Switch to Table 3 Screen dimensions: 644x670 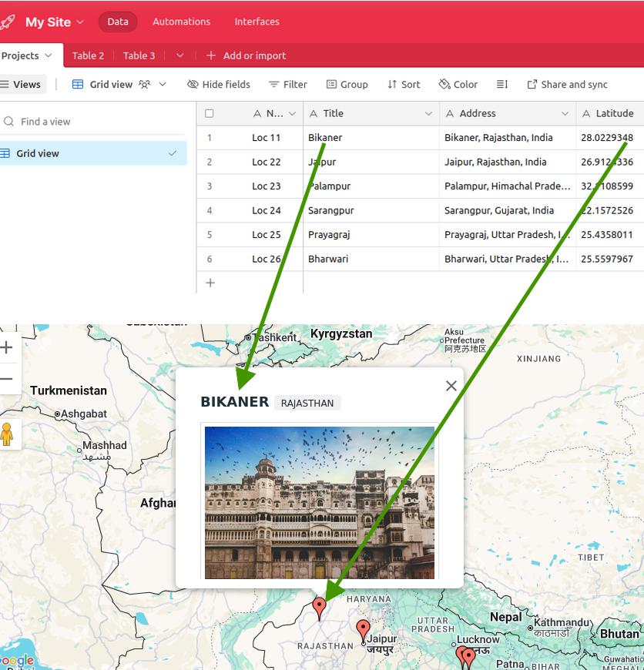(x=139, y=55)
